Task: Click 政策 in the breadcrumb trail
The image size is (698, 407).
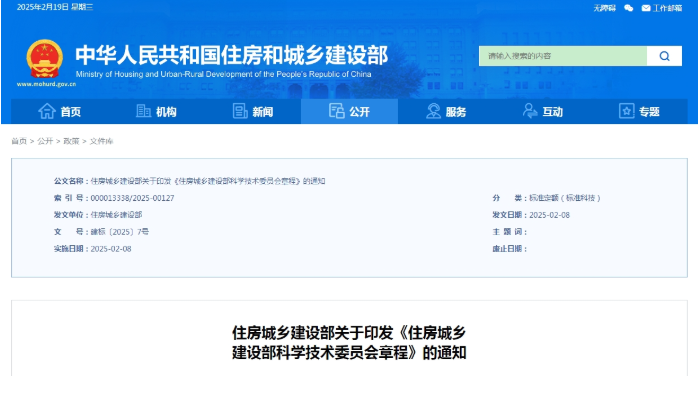Action: click(71, 141)
